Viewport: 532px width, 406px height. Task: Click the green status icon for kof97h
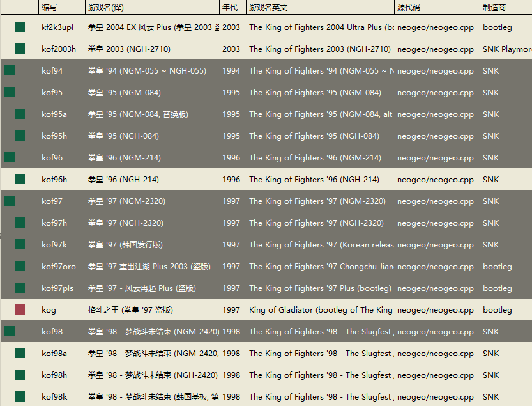pos(20,223)
